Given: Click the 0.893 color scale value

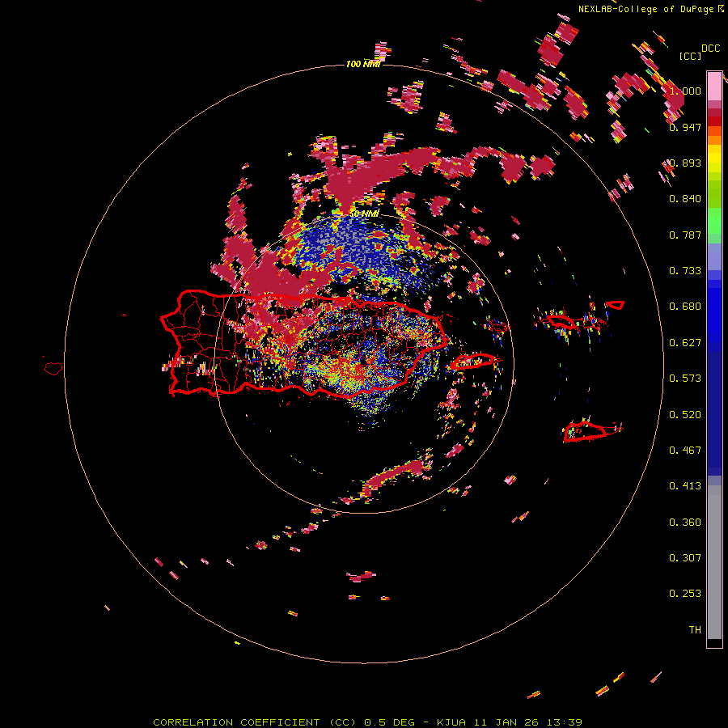Looking at the screenshot, I should (685, 163).
